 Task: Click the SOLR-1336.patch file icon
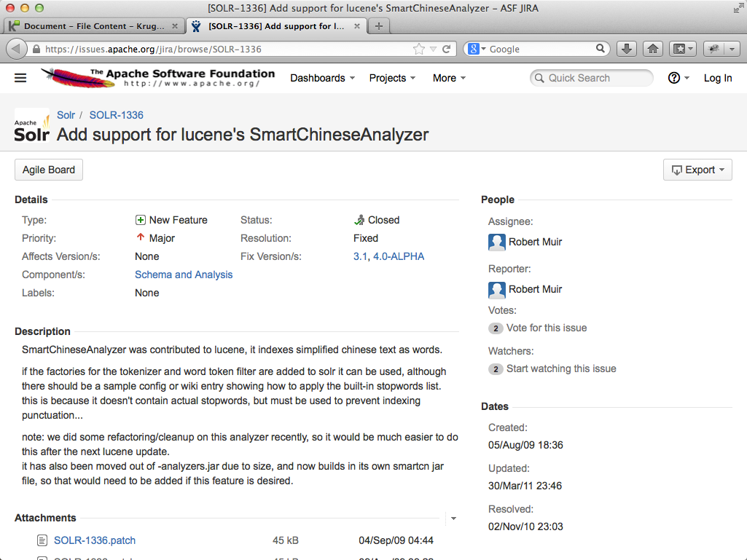tap(42, 540)
